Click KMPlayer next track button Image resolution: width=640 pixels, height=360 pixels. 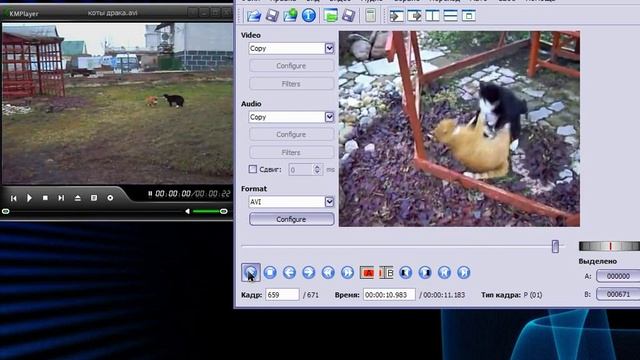coord(61,198)
